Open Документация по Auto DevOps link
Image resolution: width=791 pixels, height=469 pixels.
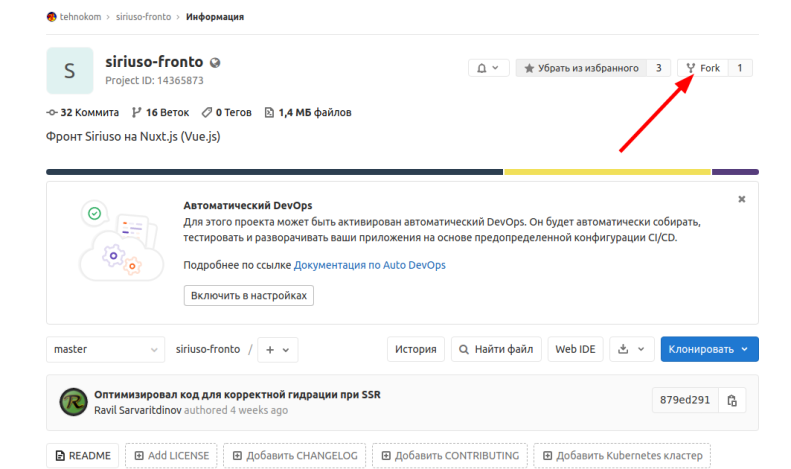[x=370, y=265]
